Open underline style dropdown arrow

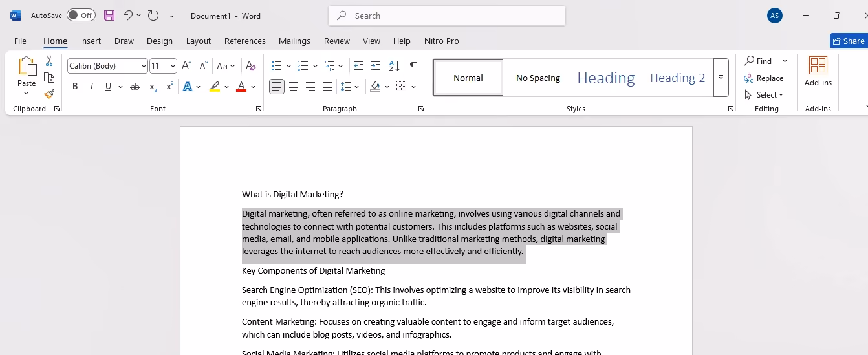point(120,87)
